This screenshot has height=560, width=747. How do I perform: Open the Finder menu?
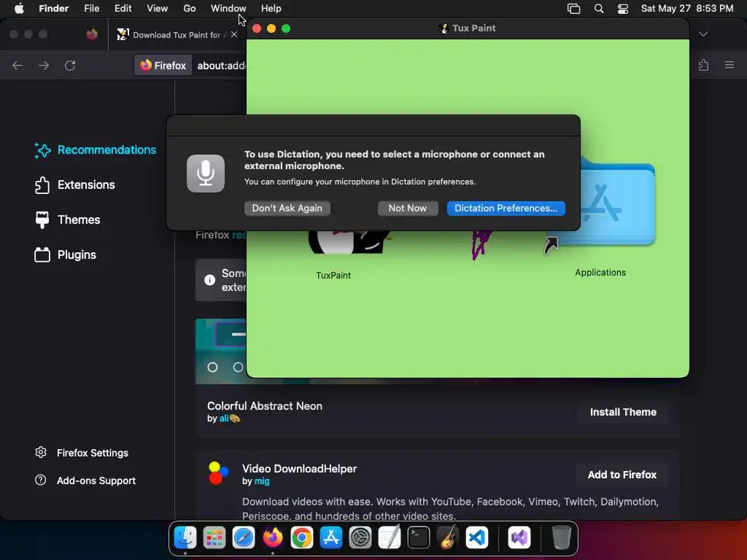tap(54, 8)
